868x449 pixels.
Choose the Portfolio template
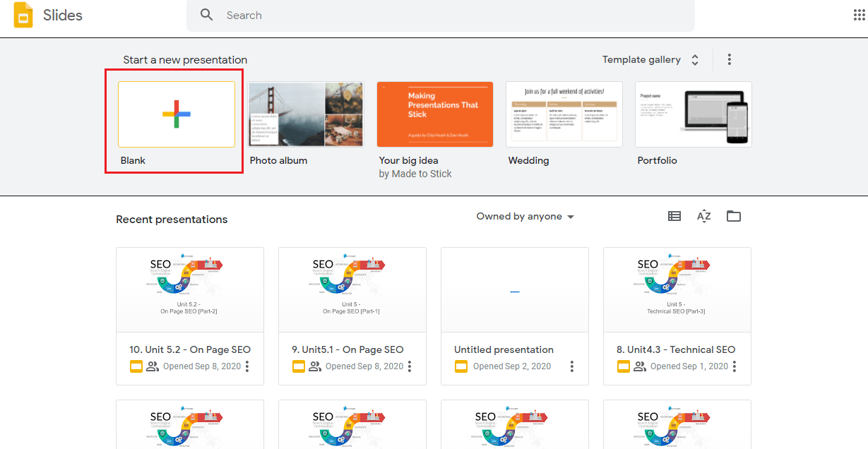pos(694,114)
